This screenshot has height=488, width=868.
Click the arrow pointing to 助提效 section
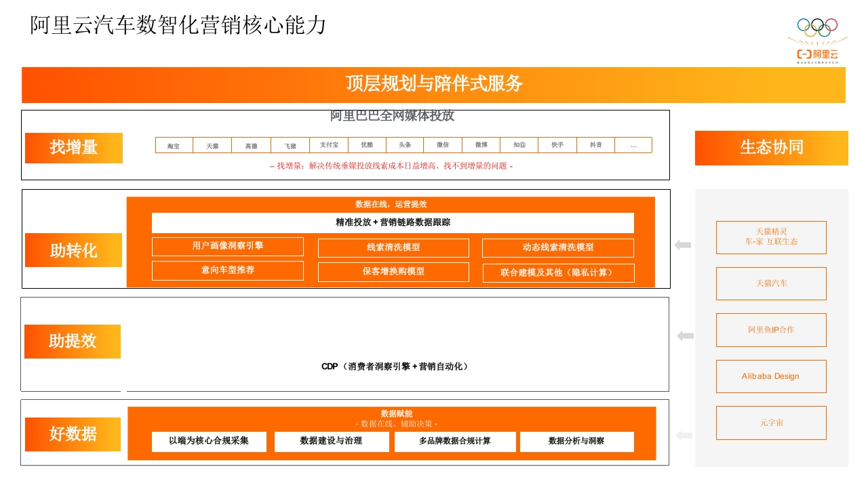click(x=685, y=335)
